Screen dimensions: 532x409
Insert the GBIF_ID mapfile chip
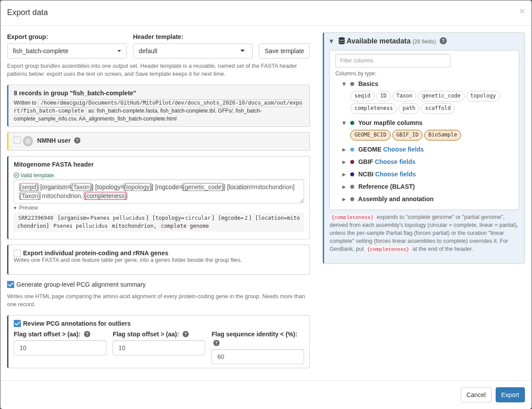407,135
